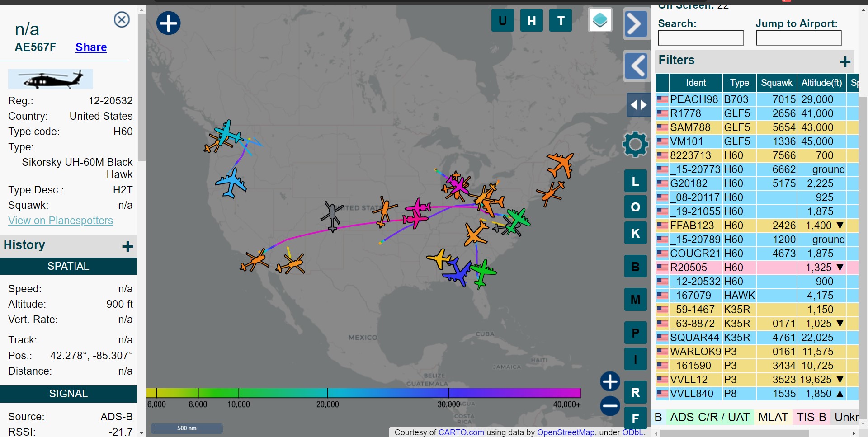Screen dimensions: 868x437
Task: Toggle the K map option button
Action: coord(635,233)
